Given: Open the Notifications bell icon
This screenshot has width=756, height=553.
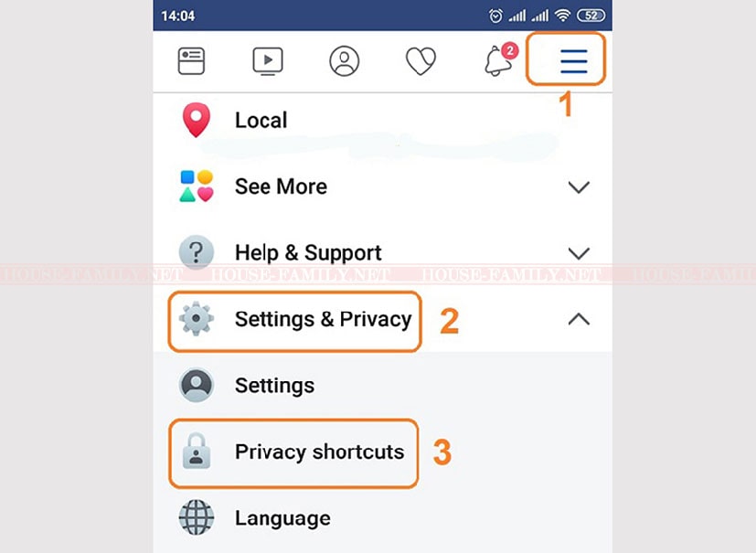Looking at the screenshot, I should (500, 59).
